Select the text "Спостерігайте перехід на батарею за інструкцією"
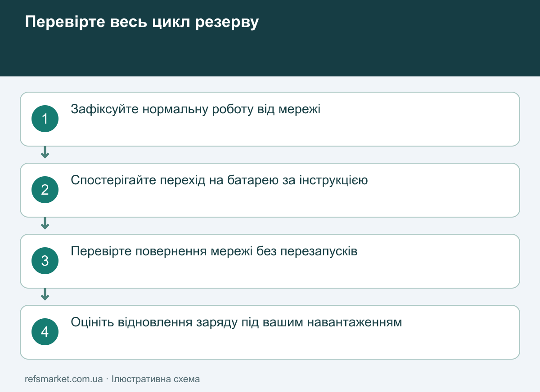 (x=220, y=180)
